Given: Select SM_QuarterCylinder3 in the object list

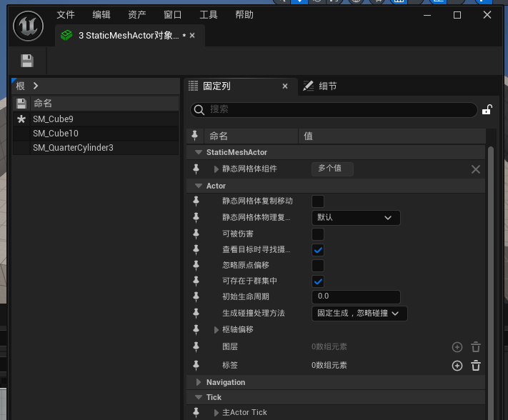Looking at the screenshot, I should pos(73,148).
